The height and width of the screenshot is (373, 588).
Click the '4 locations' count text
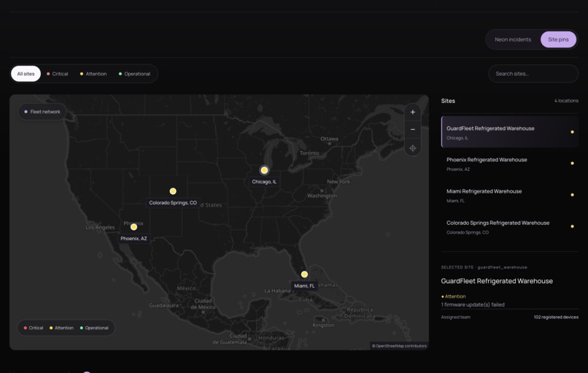click(566, 101)
